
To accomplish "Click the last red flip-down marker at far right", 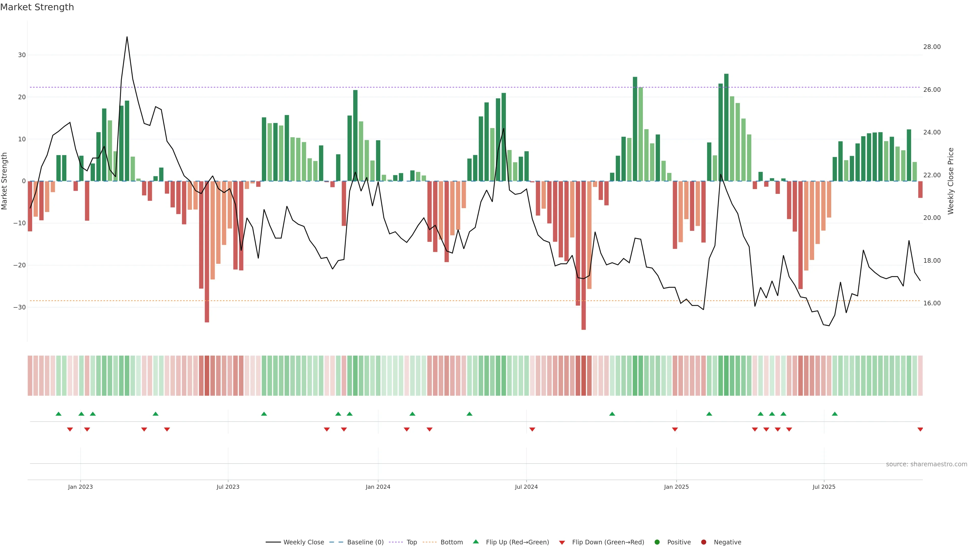I will [x=920, y=429].
